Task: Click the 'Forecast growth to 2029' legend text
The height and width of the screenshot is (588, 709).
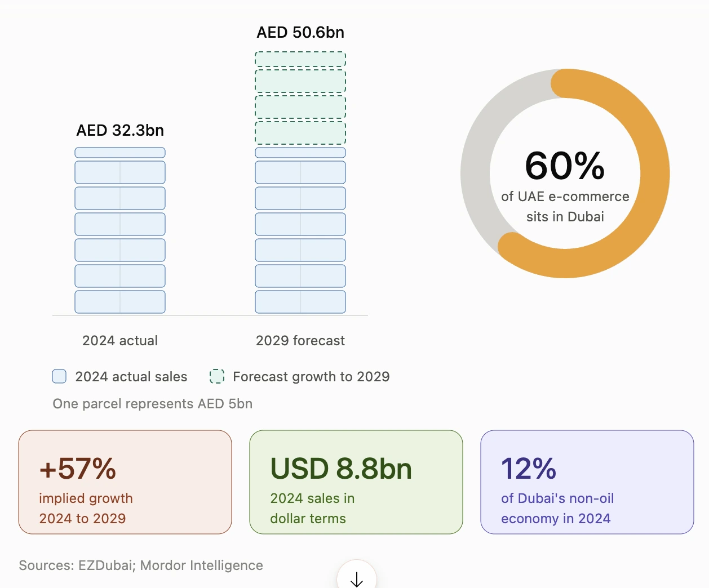Action: 311,377
